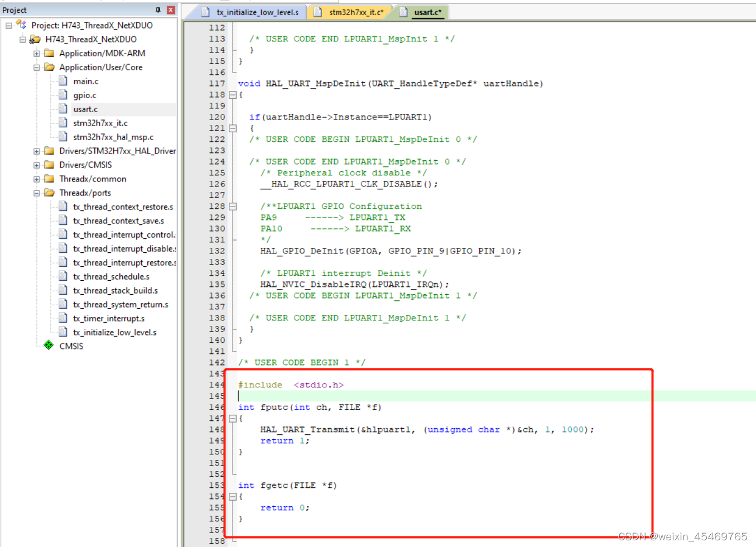Image resolution: width=756 pixels, height=547 pixels.
Task: Close the Project panel
Action: coord(171,10)
